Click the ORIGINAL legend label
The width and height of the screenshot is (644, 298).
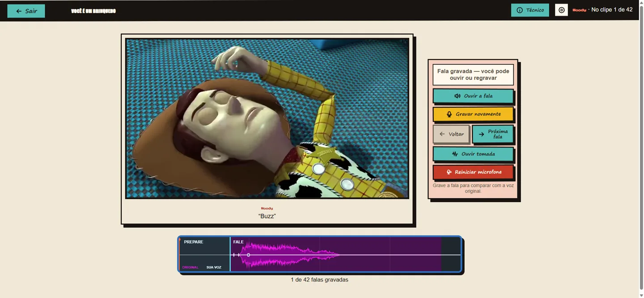(190, 267)
